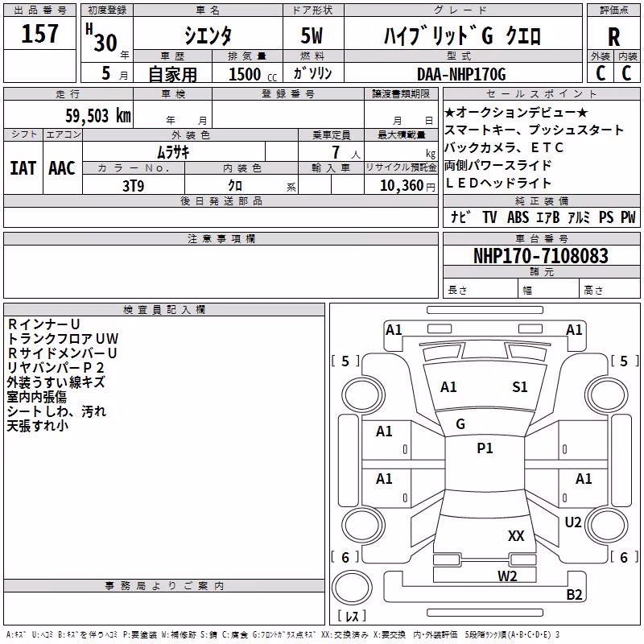Click the color number 3T9

pyautogui.click(x=134, y=186)
